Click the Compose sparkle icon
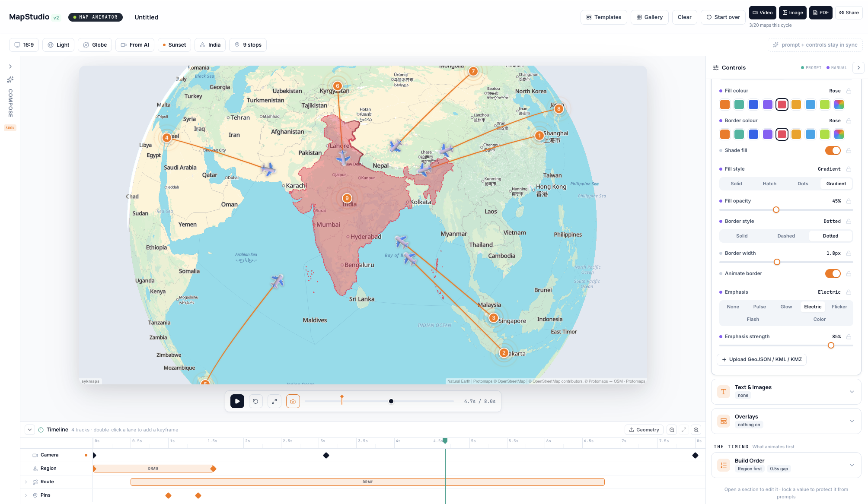This screenshot has width=868, height=504. click(10, 79)
